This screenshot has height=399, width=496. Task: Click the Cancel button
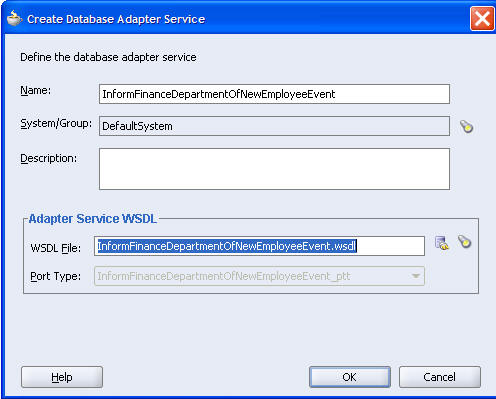[x=440, y=377]
